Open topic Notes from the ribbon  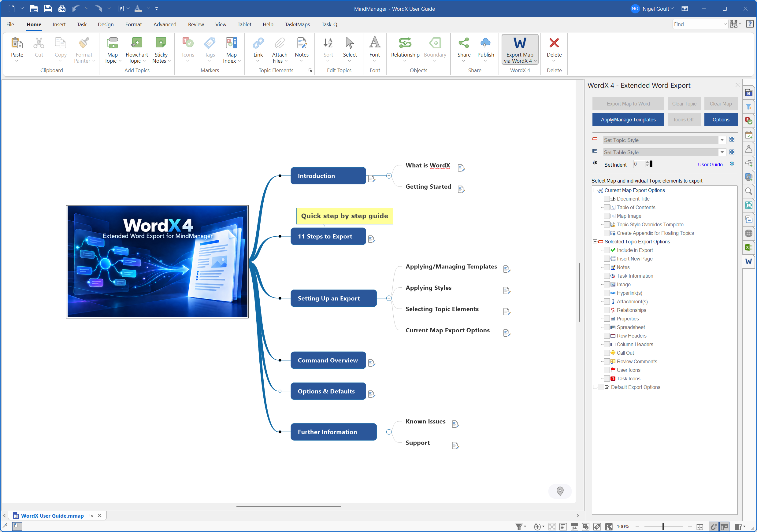(302, 50)
